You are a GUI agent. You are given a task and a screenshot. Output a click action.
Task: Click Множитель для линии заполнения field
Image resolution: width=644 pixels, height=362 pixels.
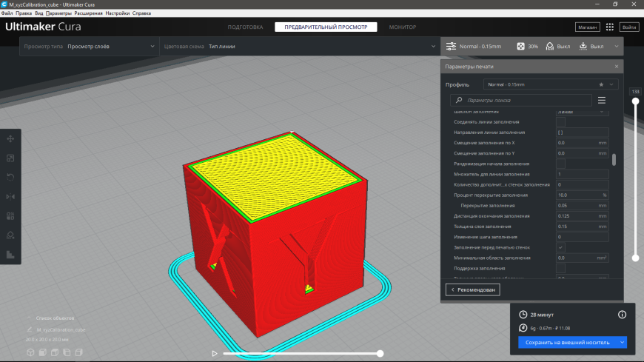pyautogui.click(x=582, y=174)
